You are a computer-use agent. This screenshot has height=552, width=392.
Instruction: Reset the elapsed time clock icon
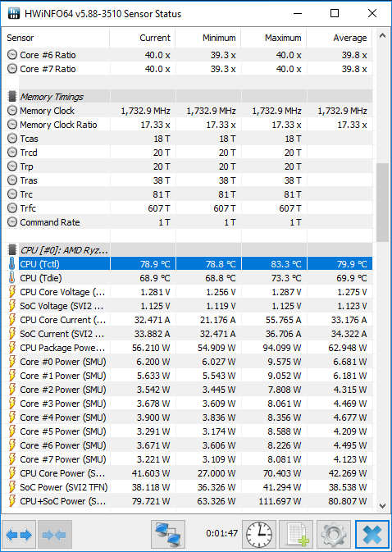click(259, 535)
